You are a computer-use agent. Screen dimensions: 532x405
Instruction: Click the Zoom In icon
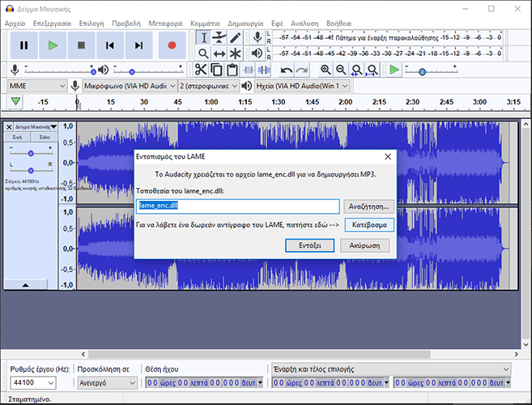[x=326, y=70]
